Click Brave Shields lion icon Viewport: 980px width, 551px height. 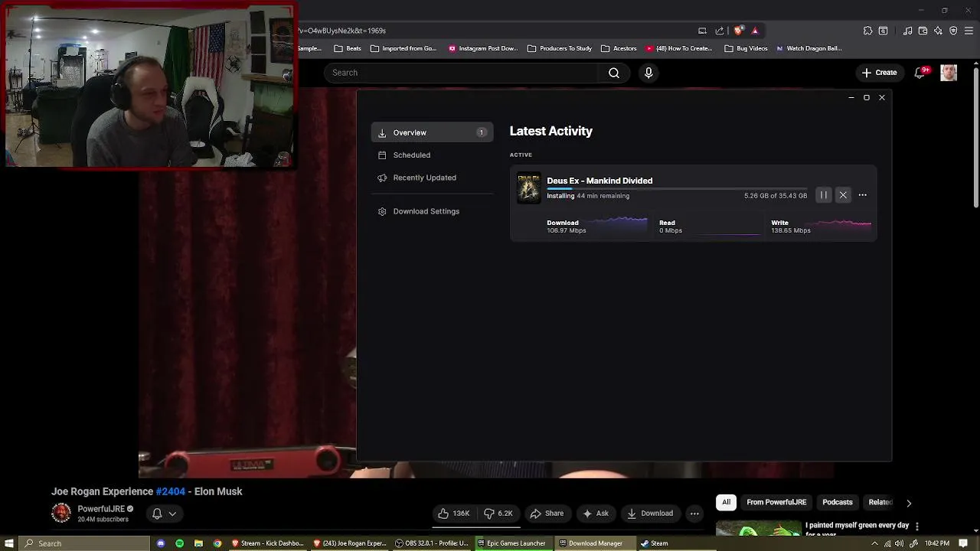[x=738, y=31]
